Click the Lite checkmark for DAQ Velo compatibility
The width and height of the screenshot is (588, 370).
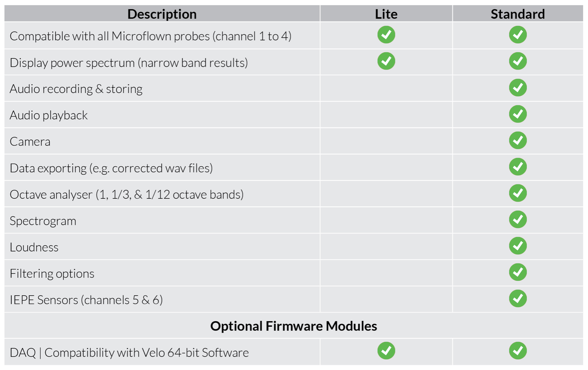(x=386, y=351)
